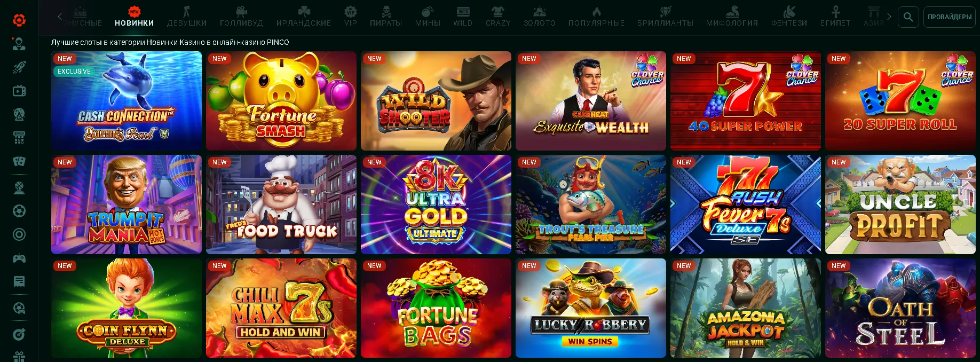Click the red casino chip logo

coord(19,20)
